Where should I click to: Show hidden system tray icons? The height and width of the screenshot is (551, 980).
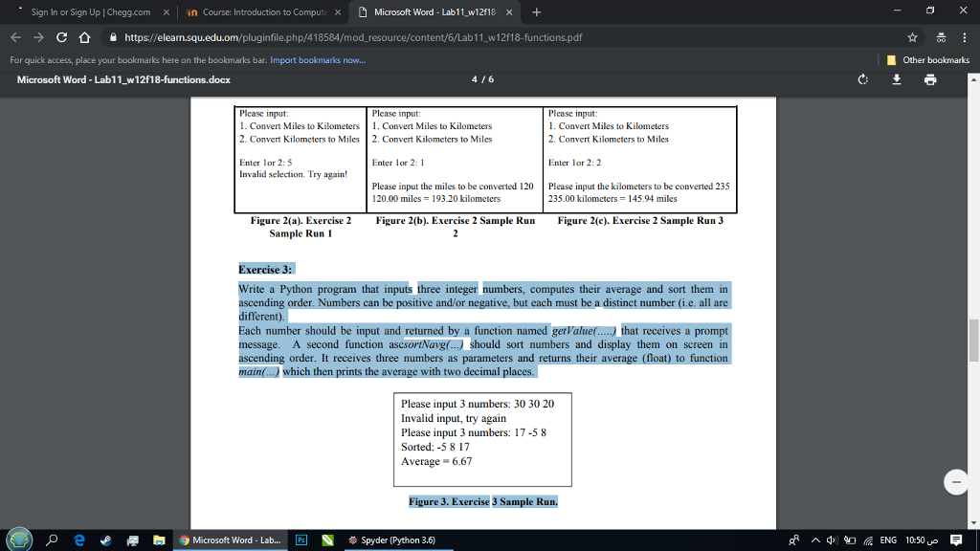(x=815, y=540)
